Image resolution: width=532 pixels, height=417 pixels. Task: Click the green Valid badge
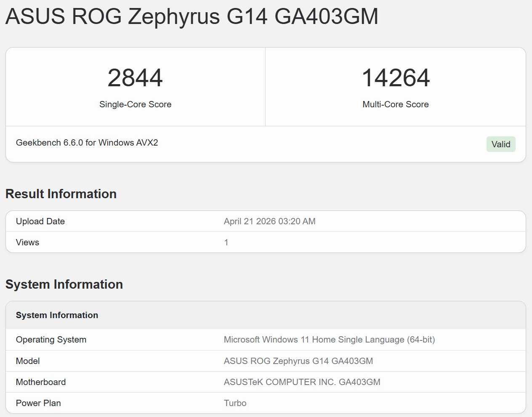tap(501, 144)
